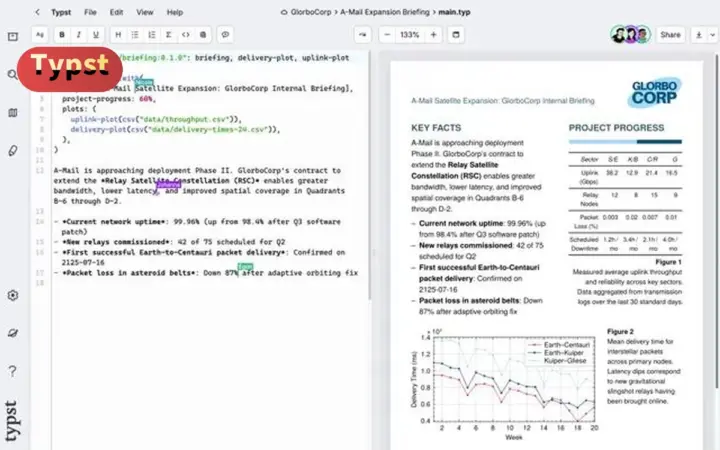Go back using the left chevron arrow
The image size is (720, 450).
tap(37, 12)
